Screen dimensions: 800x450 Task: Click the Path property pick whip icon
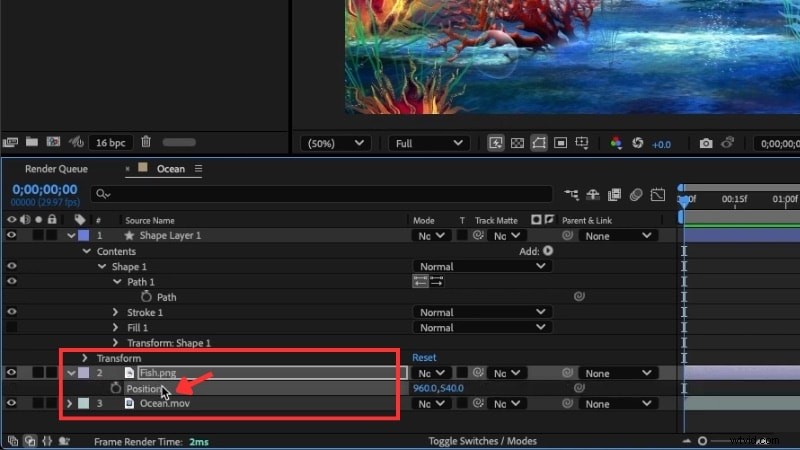[579, 296]
